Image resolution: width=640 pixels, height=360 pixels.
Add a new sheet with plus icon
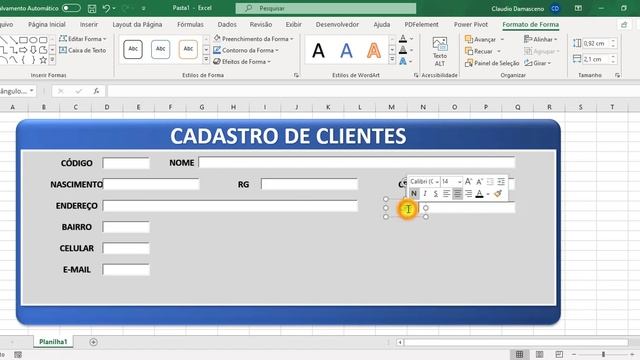[93, 342]
